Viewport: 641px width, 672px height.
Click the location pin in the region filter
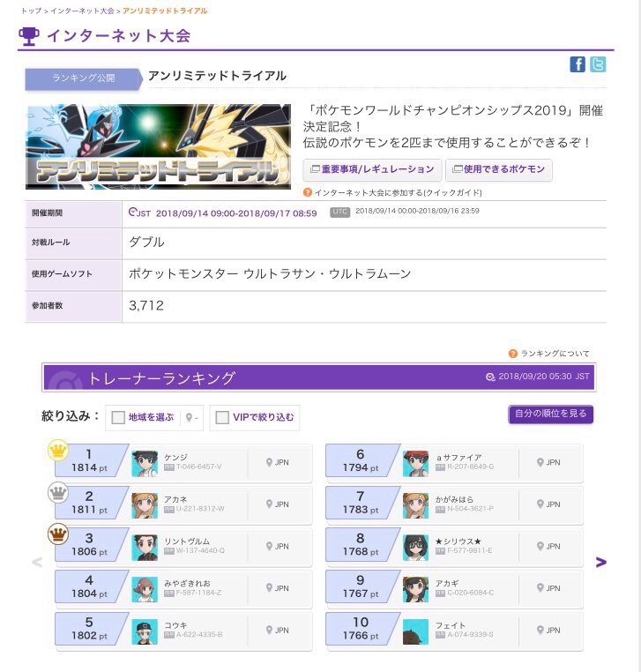189,417
